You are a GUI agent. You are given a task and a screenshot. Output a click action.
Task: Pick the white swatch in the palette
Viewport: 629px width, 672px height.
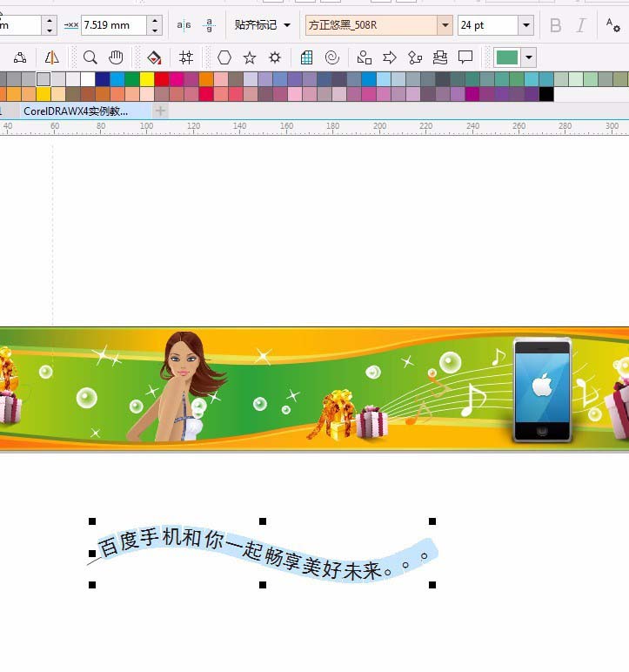[x=87, y=79]
